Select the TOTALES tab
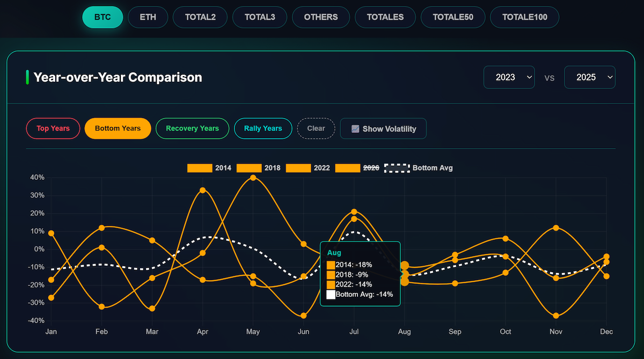 (385, 17)
